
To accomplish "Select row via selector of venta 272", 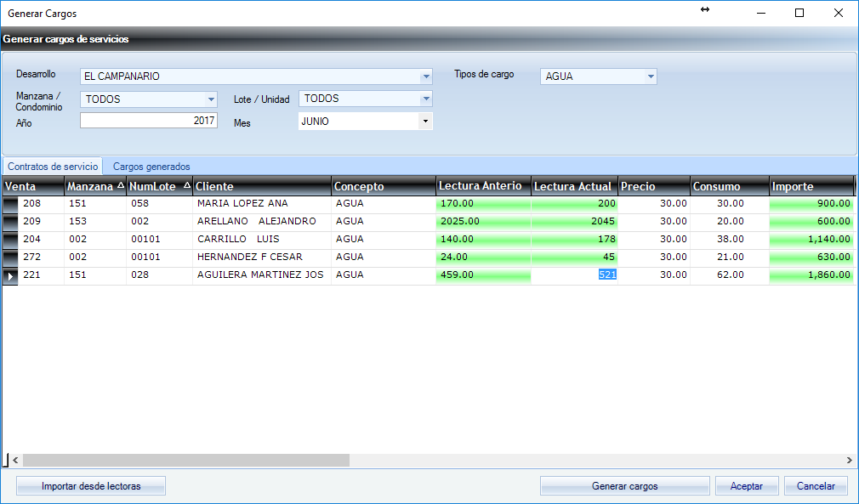I will tap(10, 258).
